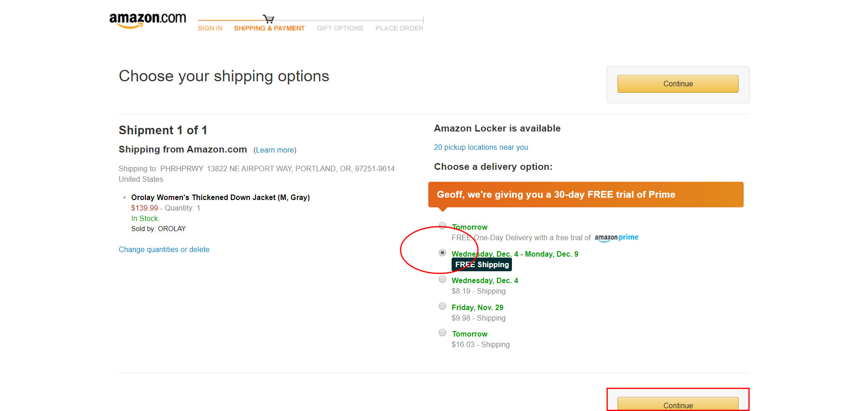Screen dimensions: 868x411
Task: Open the Shipping & Payment step
Action: point(269,28)
